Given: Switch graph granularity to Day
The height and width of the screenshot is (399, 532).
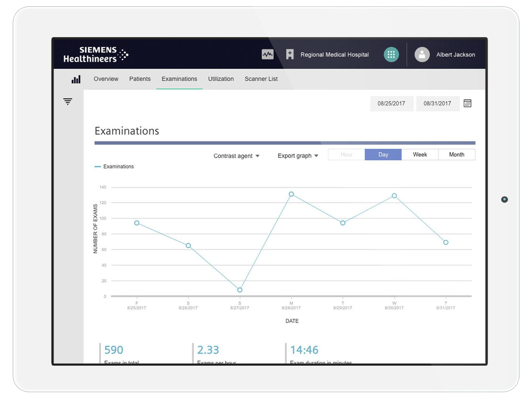Looking at the screenshot, I should tap(383, 155).
